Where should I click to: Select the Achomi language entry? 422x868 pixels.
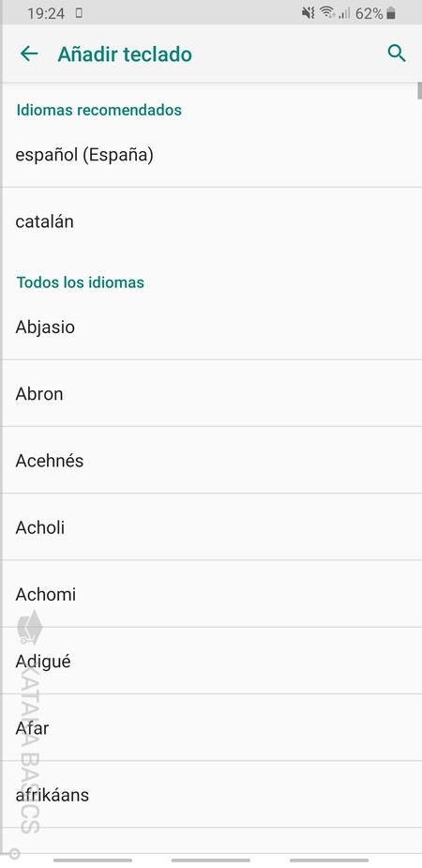(211, 594)
